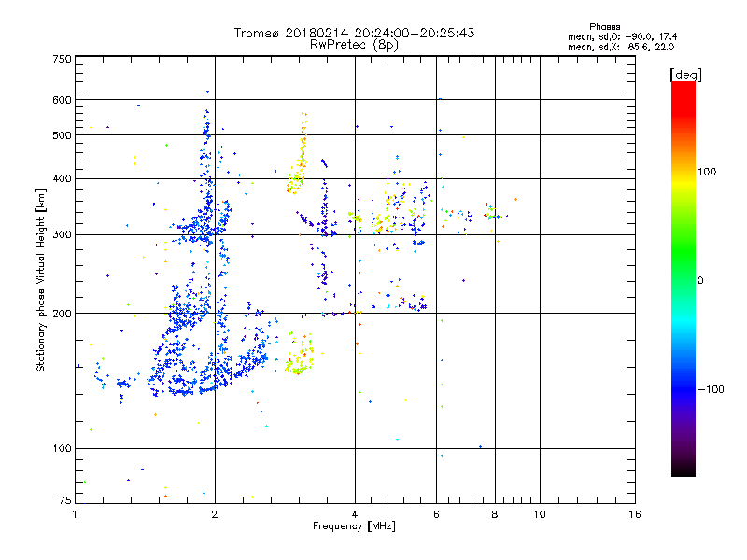Viewport: 747px width, 560px height.
Task: Click the x-axis tick label '4'
Action: (355, 514)
